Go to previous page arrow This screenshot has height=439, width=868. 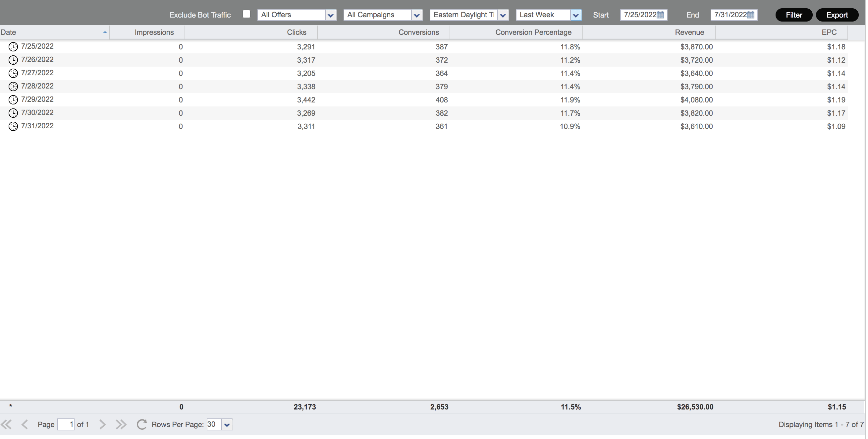point(25,425)
